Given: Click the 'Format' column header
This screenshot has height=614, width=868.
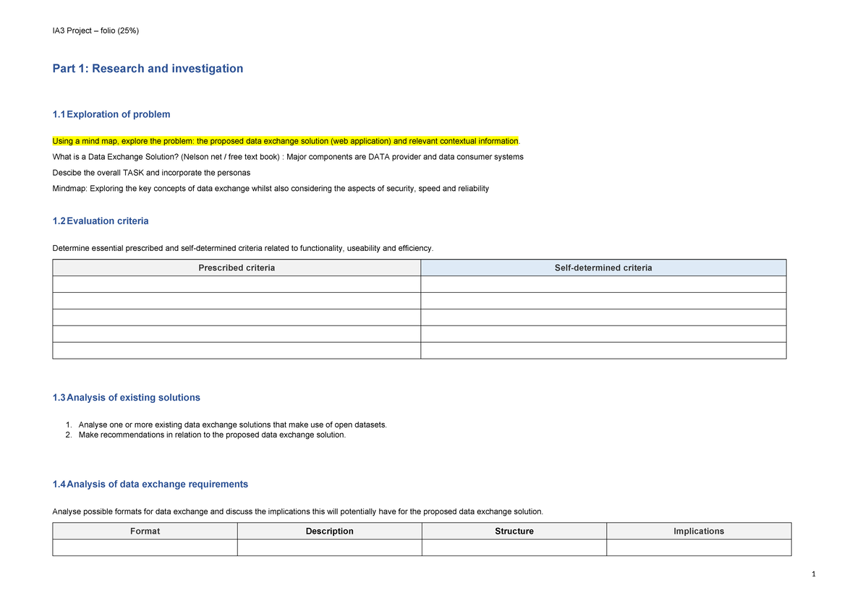Looking at the screenshot, I should (145, 531).
